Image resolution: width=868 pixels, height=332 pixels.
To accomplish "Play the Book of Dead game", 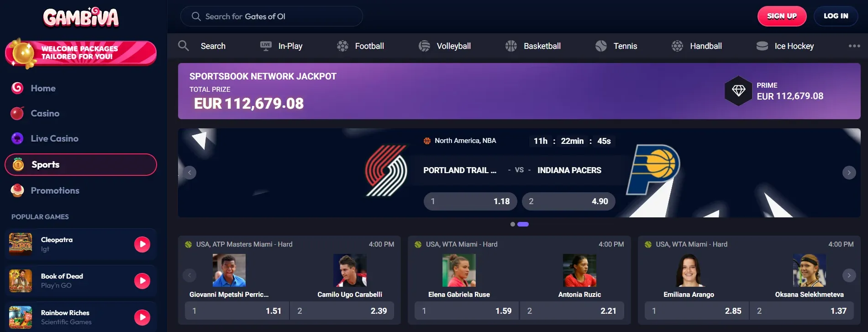I will (x=142, y=281).
